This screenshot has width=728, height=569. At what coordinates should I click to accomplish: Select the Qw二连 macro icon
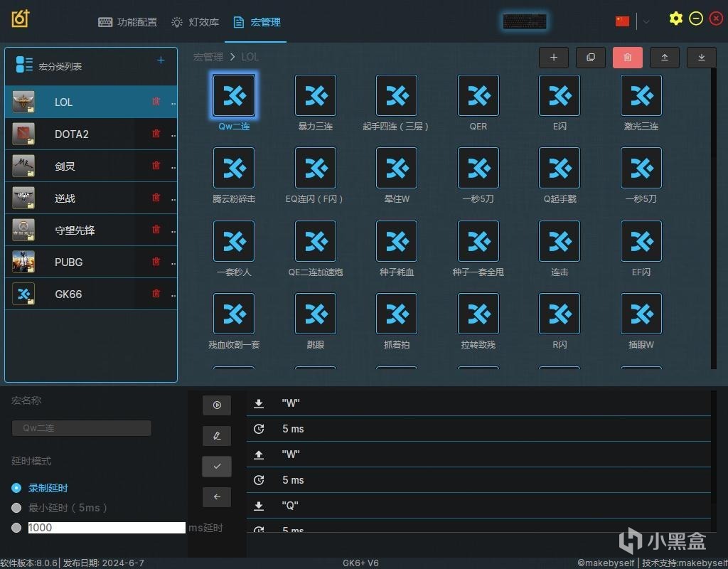pyautogui.click(x=233, y=95)
